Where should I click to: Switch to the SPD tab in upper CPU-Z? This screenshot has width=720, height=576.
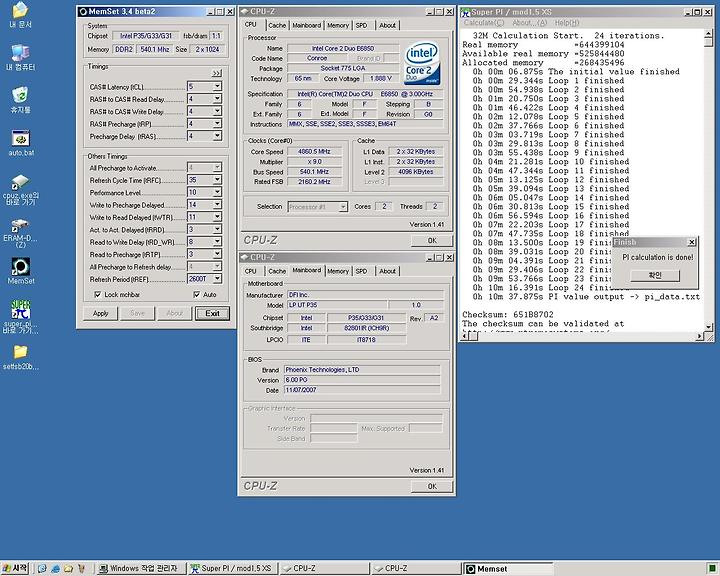click(361, 26)
